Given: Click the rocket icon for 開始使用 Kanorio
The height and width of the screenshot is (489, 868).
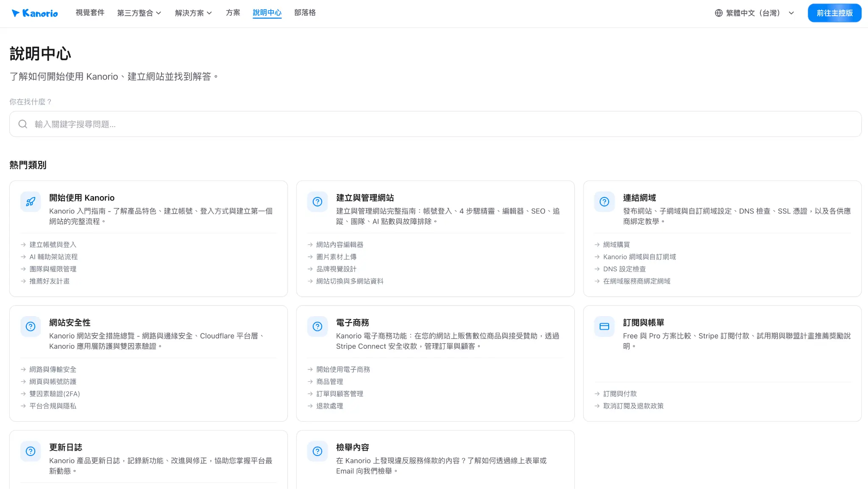Looking at the screenshot, I should click(x=31, y=202).
